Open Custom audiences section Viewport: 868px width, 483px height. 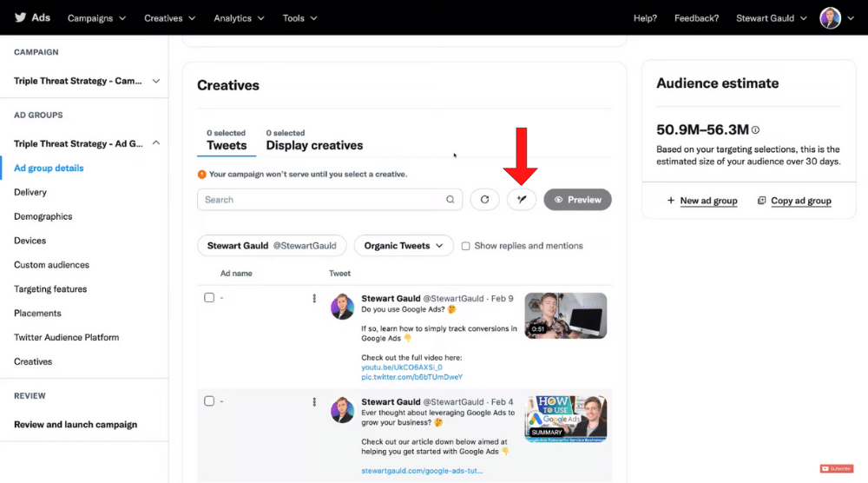point(51,265)
